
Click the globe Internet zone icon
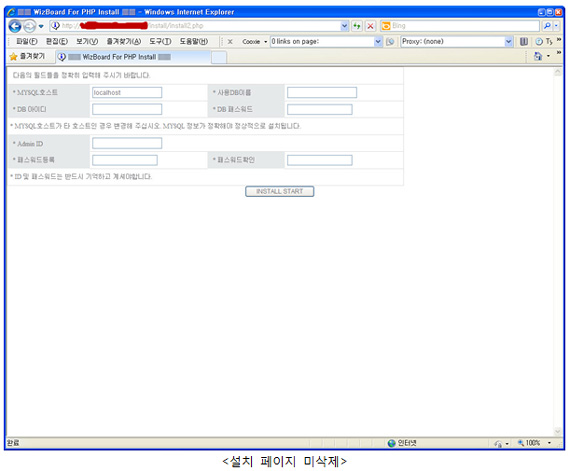[391, 443]
